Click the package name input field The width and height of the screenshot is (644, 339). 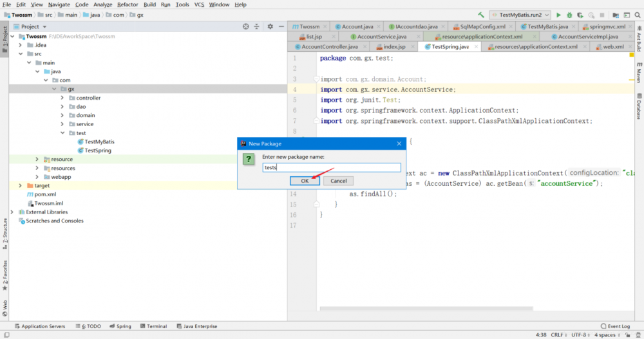pyautogui.click(x=331, y=167)
